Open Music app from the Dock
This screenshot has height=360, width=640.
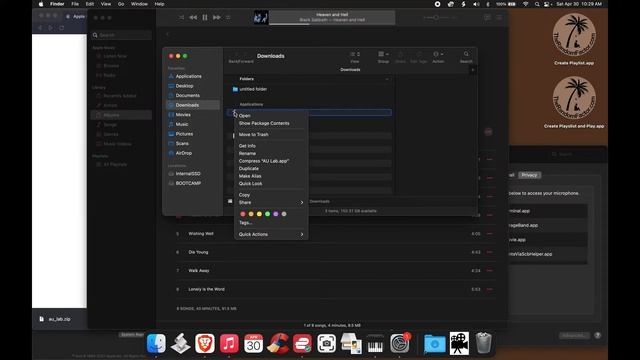[229, 343]
